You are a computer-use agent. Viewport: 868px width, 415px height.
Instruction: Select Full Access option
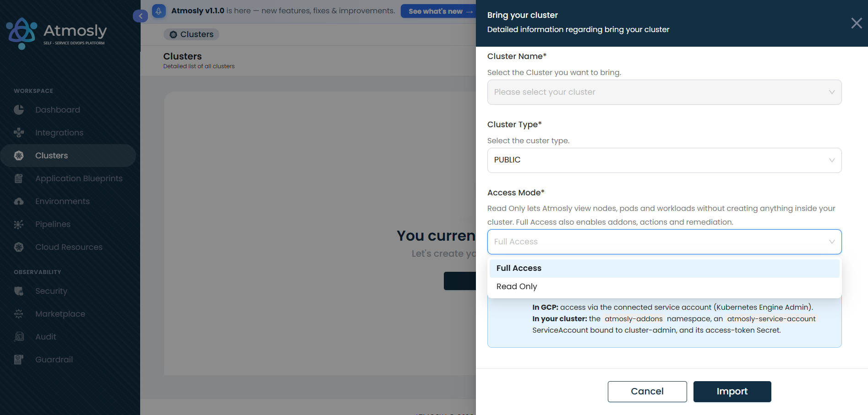point(664,268)
